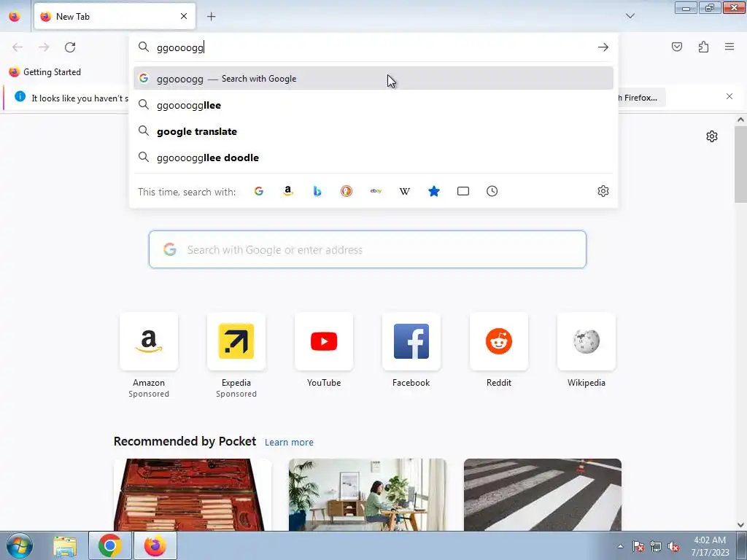Open search settings gear in the dropdown
This screenshot has height=560, width=747.
603,192
